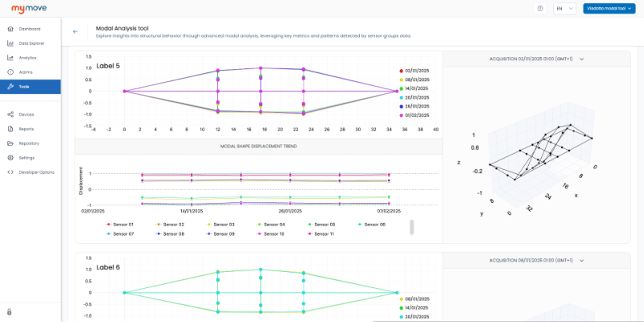The height and width of the screenshot is (322, 644).
Task: Click the Alarms sidebar icon
Action: click(10, 72)
